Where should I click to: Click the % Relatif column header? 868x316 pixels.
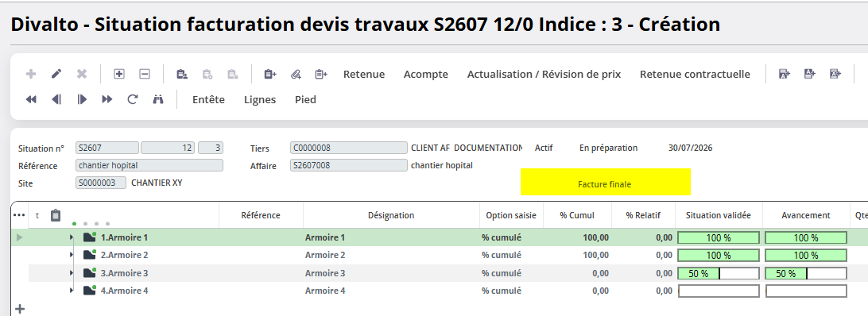[x=643, y=215]
